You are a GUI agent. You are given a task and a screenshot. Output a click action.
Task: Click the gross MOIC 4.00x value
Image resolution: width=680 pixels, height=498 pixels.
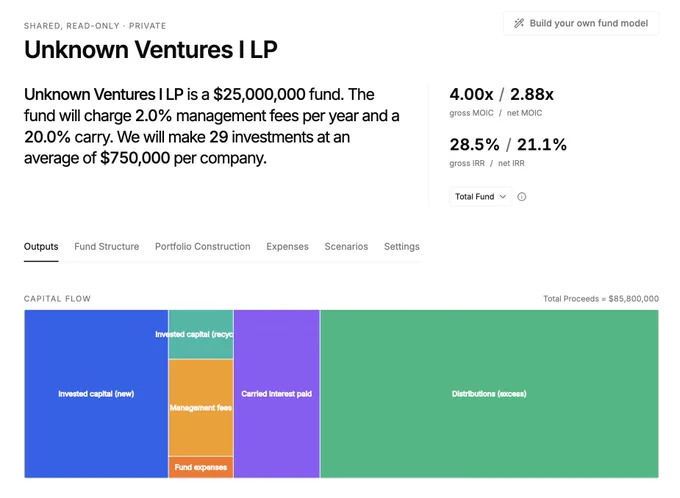point(471,94)
